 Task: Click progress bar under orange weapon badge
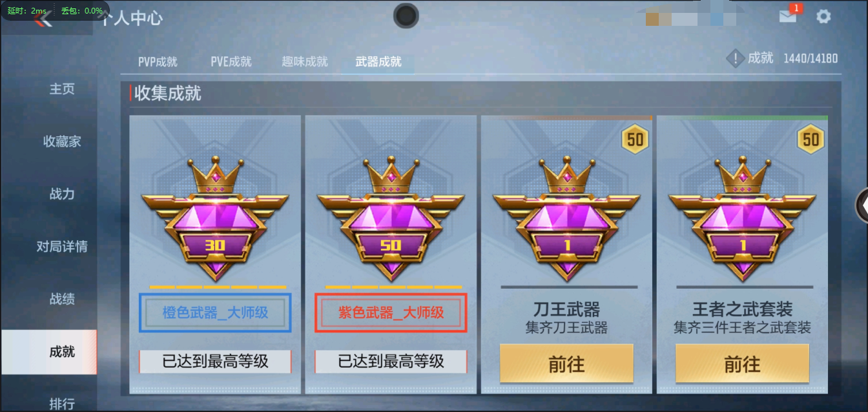tap(218, 287)
